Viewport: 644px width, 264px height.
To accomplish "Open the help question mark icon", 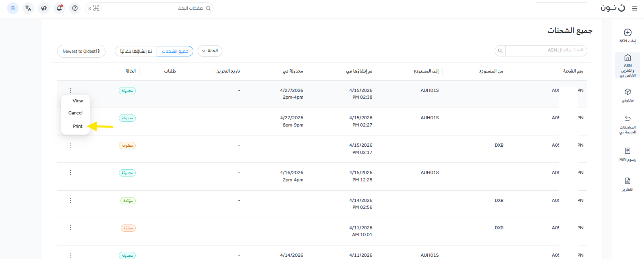I will click(75, 8).
